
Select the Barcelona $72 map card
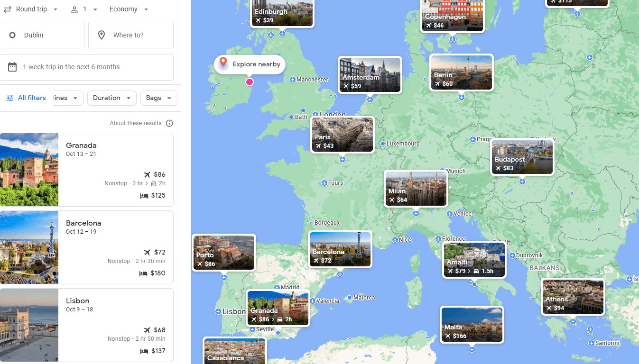click(340, 249)
